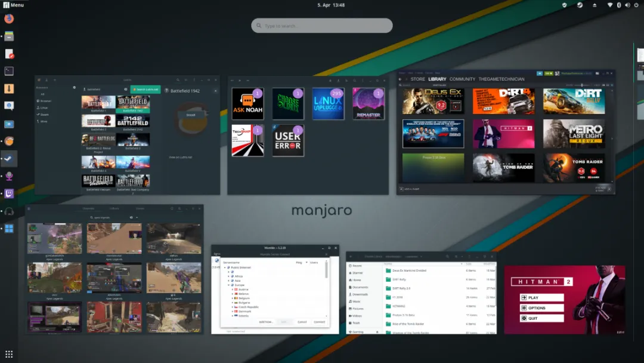Image resolution: width=644 pixels, height=363 pixels.
Task: Click View on Lutris.net link
Action: point(180,157)
